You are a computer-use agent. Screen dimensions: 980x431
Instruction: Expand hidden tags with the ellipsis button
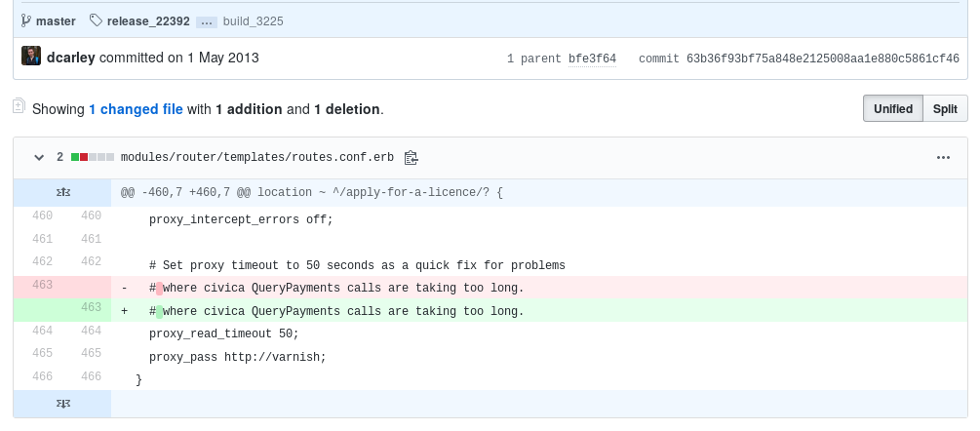[207, 21]
